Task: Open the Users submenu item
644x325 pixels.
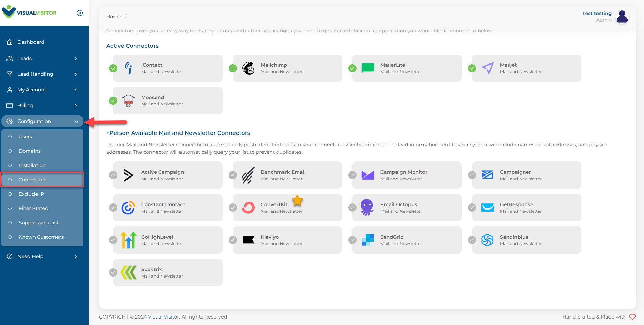Action: [x=42, y=137]
